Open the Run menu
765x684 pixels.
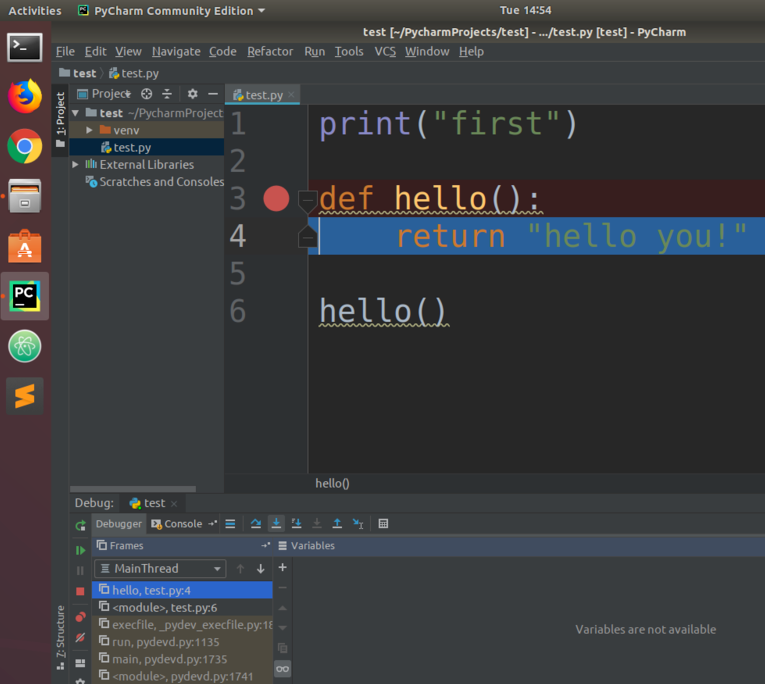(315, 52)
